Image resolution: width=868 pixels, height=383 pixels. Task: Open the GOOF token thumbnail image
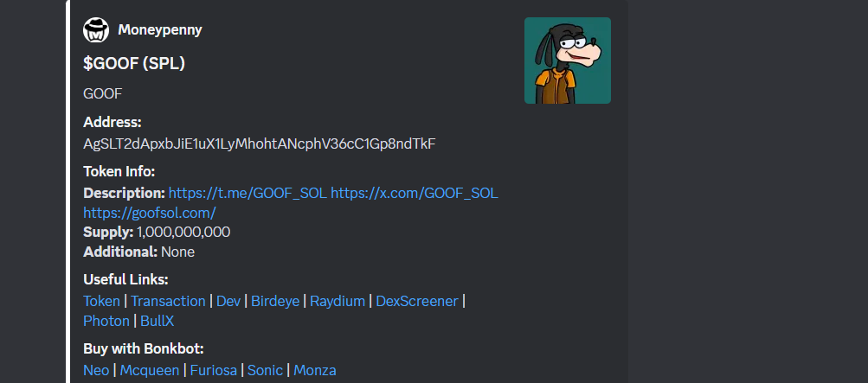[x=568, y=61]
